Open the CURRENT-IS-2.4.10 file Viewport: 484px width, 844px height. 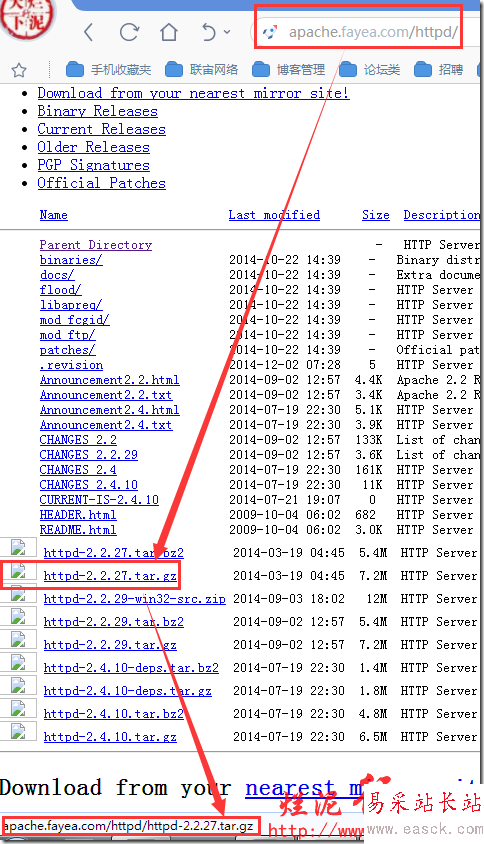pyautogui.click(x=99, y=500)
